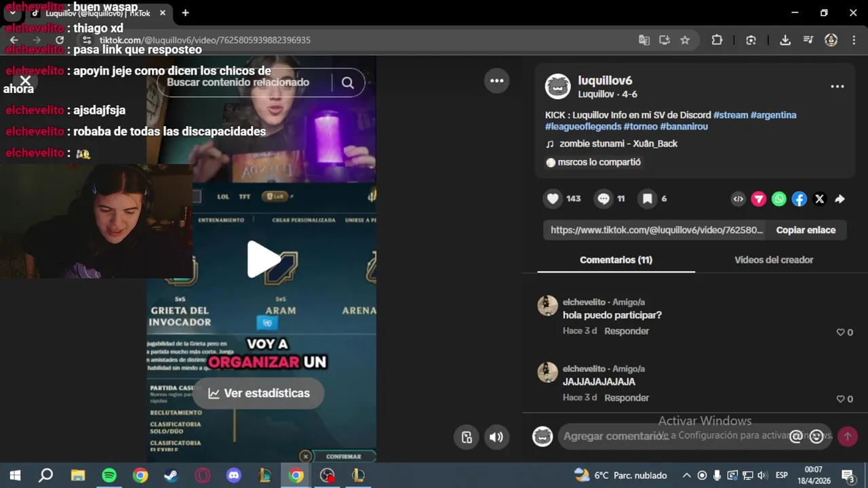Open OBS Studio from the taskbar
The image size is (868, 488).
click(x=328, y=475)
